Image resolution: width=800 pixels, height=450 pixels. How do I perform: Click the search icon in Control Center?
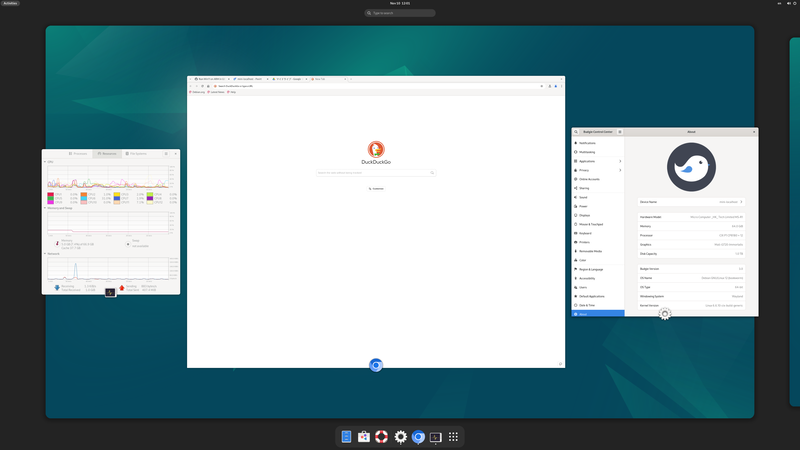tap(576, 132)
